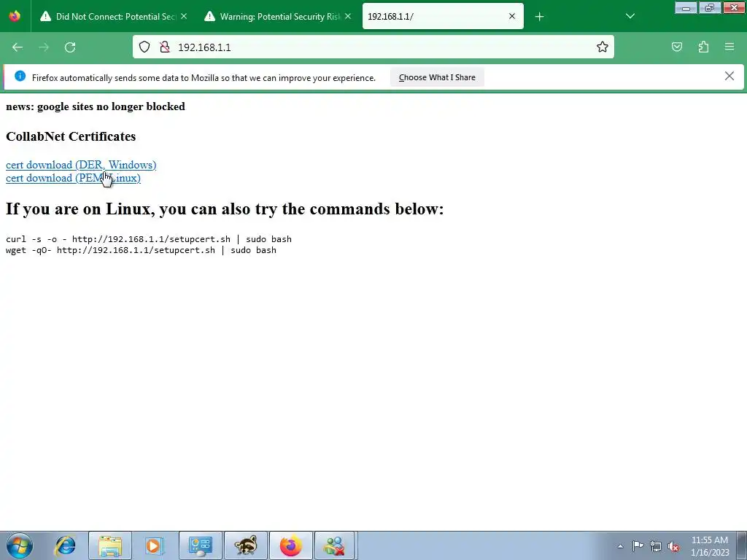Image resolution: width=747 pixels, height=560 pixels.
Task: Open cert download (DER, Windows) link
Action: click(x=81, y=165)
